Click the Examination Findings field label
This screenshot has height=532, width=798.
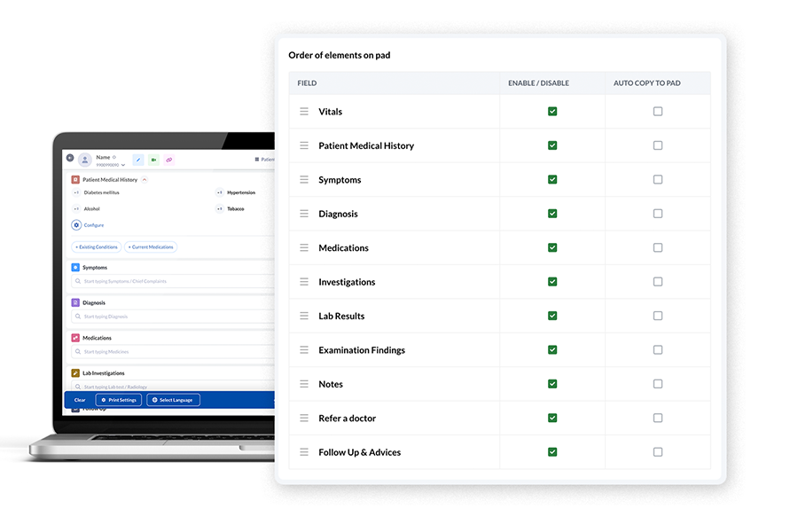tap(362, 350)
